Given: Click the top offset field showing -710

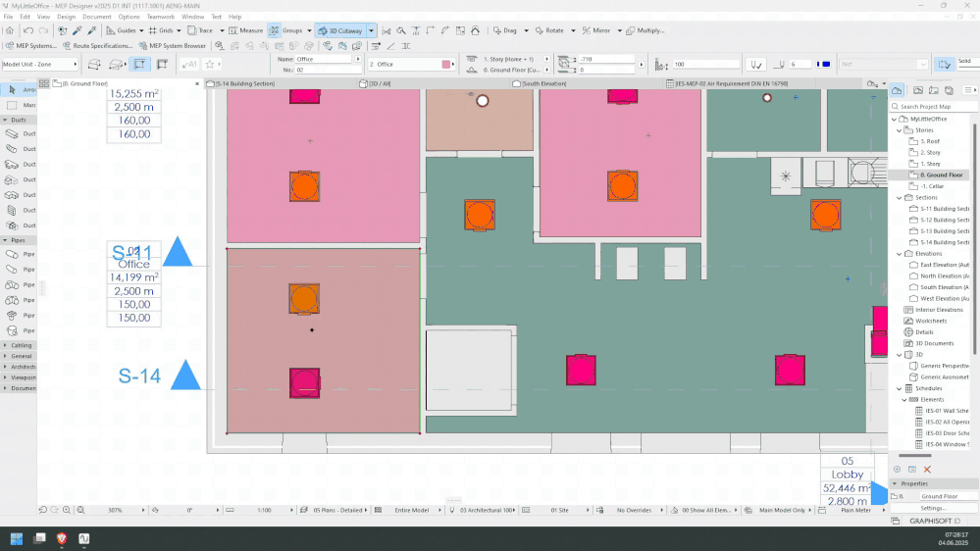Looking at the screenshot, I should coord(606,59).
